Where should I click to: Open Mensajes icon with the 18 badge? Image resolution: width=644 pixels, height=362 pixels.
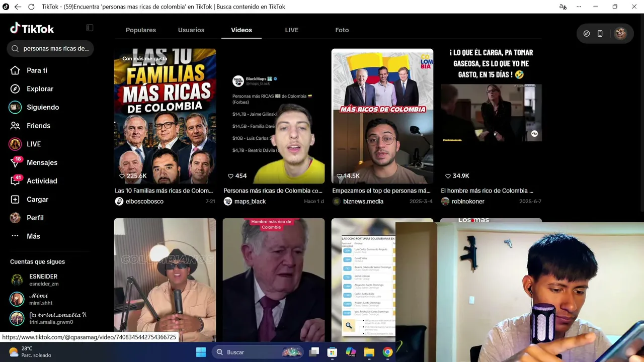click(16, 162)
